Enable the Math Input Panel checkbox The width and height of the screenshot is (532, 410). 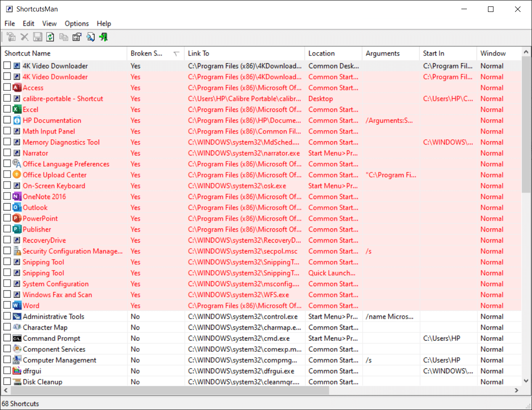click(x=7, y=131)
